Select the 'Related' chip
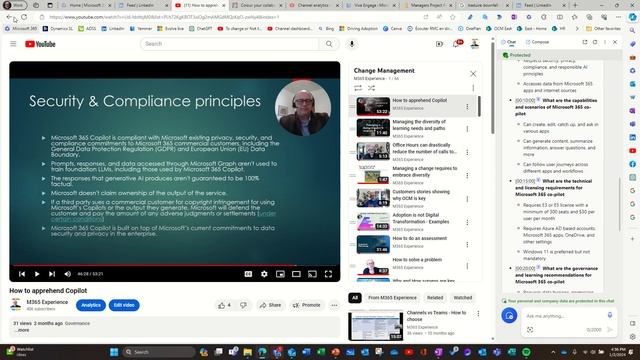The height and width of the screenshot is (360, 640). 435,298
